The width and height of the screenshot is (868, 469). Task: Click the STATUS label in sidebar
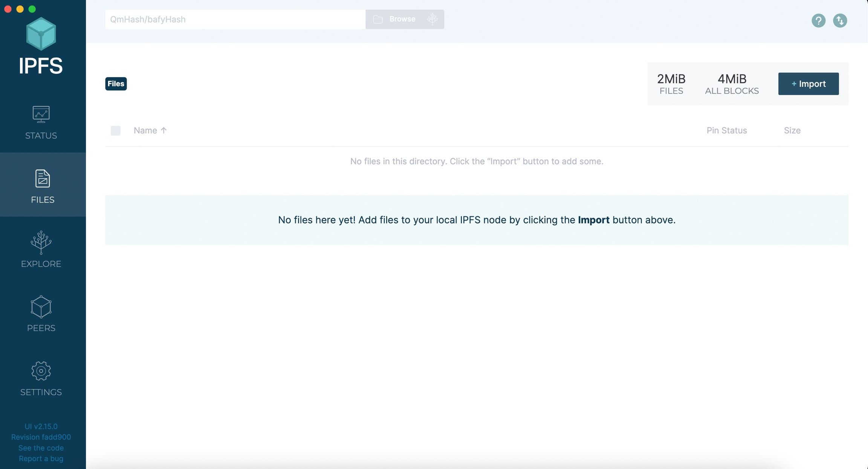(41, 136)
